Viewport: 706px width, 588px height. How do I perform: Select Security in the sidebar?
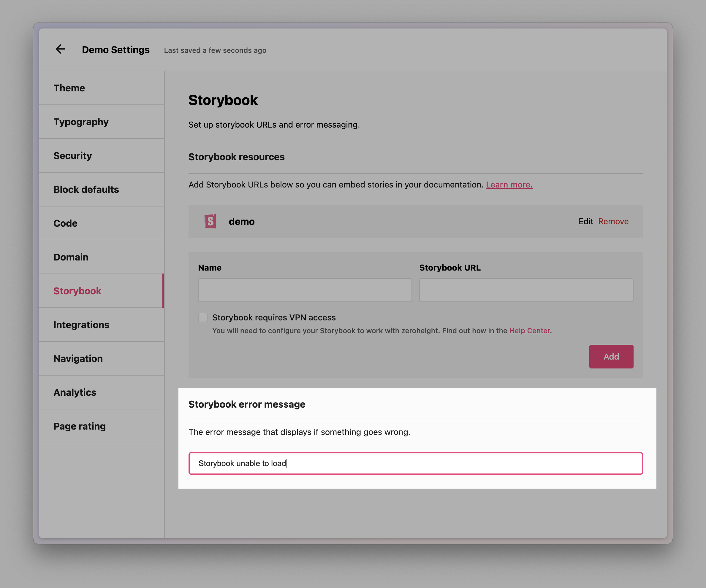(102, 155)
